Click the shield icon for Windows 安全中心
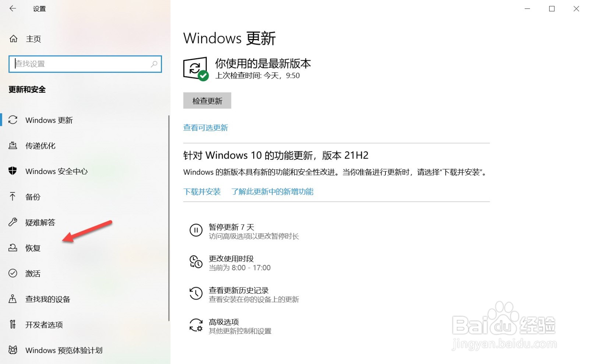 click(13, 171)
